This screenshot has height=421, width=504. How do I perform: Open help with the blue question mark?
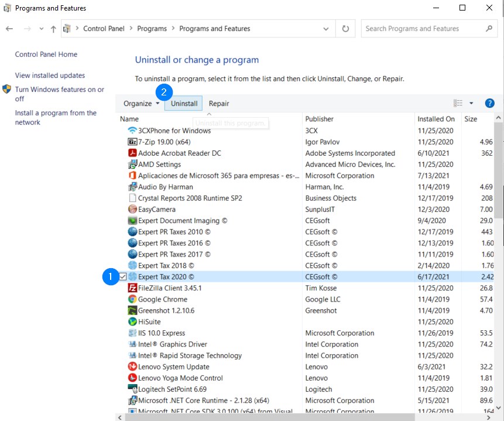coord(489,103)
